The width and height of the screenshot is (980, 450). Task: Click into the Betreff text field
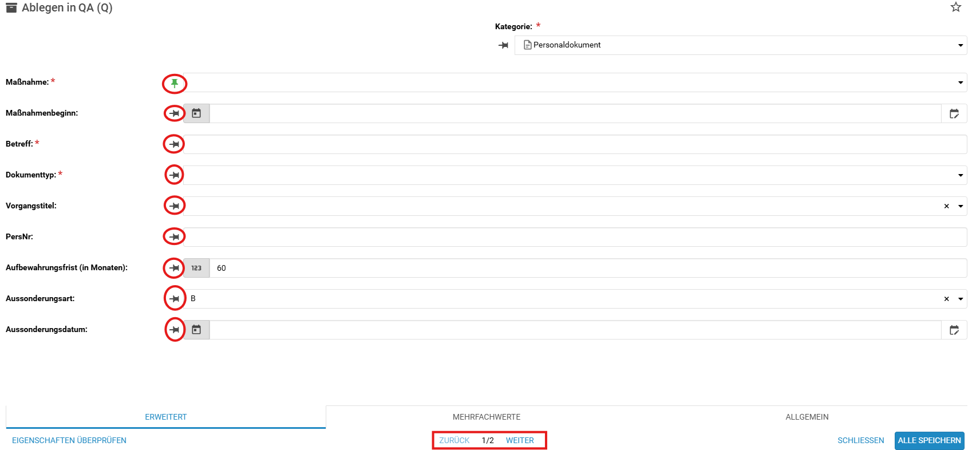tap(572, 144)
